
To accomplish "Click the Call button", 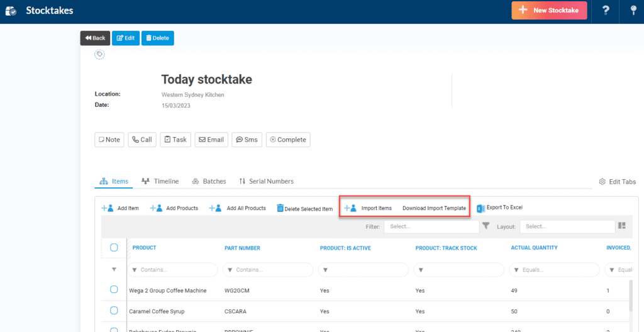I will [x=142, y=140].
